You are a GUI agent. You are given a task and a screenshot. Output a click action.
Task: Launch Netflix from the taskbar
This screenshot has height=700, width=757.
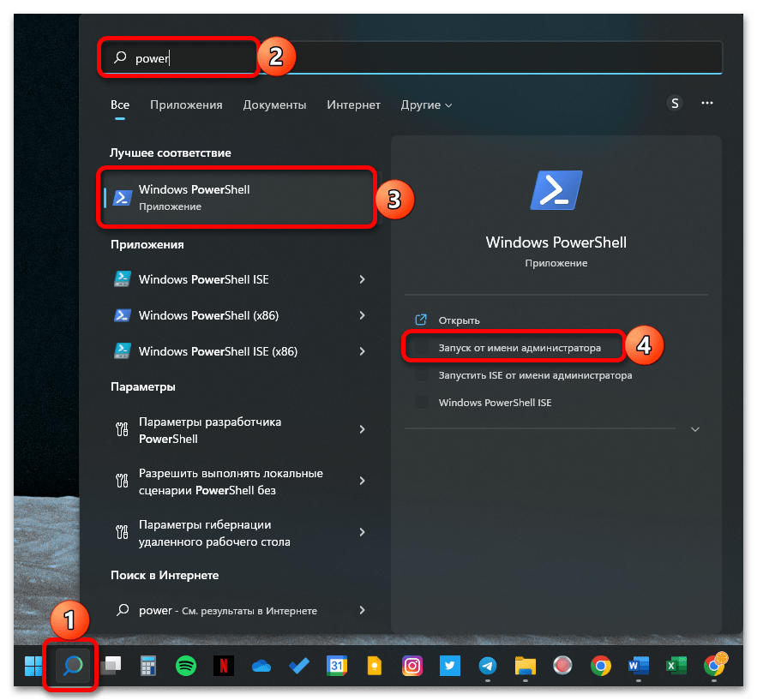click(223, 666)
